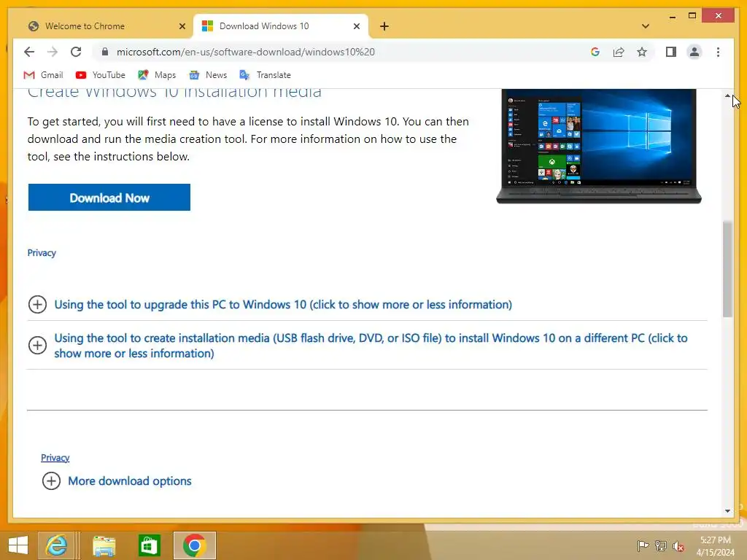Screen dimensions: 747x560
Task: Click the forward navigation arrow
Action: pos(53,52)
